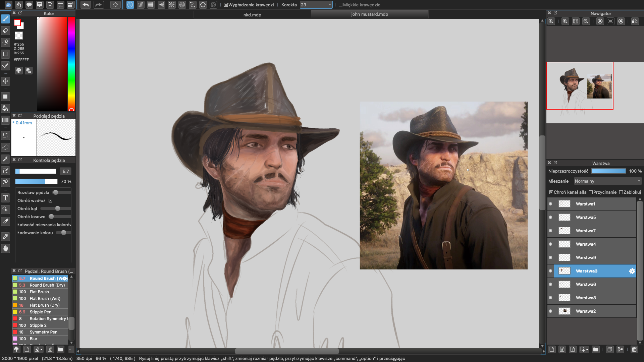Image resolution: width=644 pixels, height=362 pixels.
Task: Select the Move tool
Action: pyautogui.click(x=5, y=81)
